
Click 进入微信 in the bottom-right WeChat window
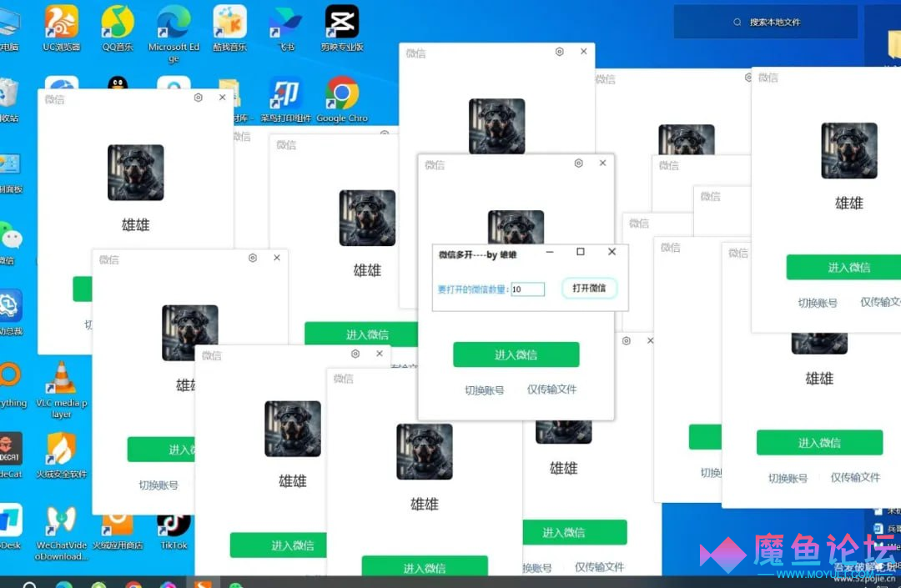[x=819, y=443]
